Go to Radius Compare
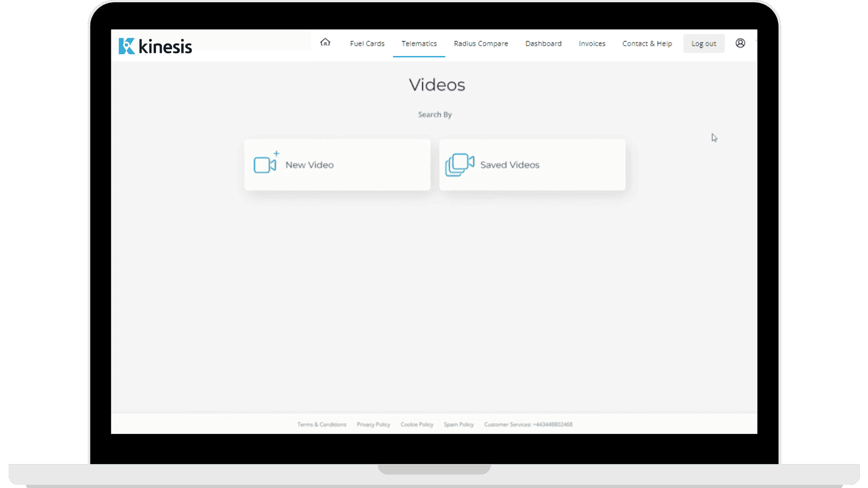868x488 pixels. [481, 43]
